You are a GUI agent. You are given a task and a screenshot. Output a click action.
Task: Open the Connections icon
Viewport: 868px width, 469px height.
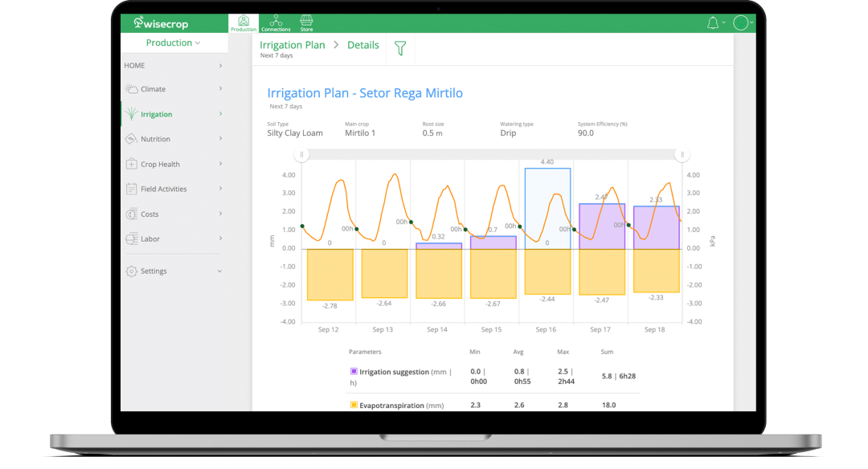pyautogui.click(x=276, y=22)
